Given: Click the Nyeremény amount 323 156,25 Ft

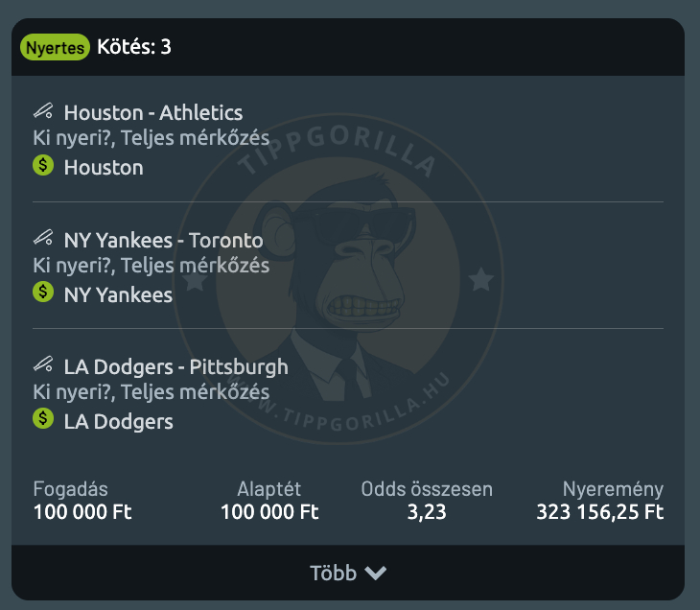Looking at the screenshot, I should [600, 512].
